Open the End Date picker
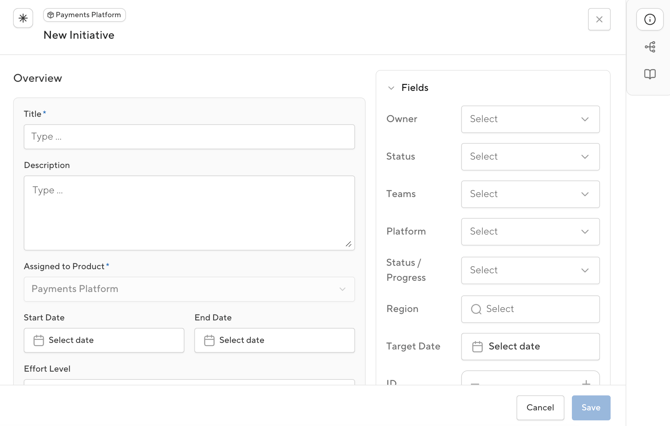Screen dimensions: 670x426 [x=274, y=341]
